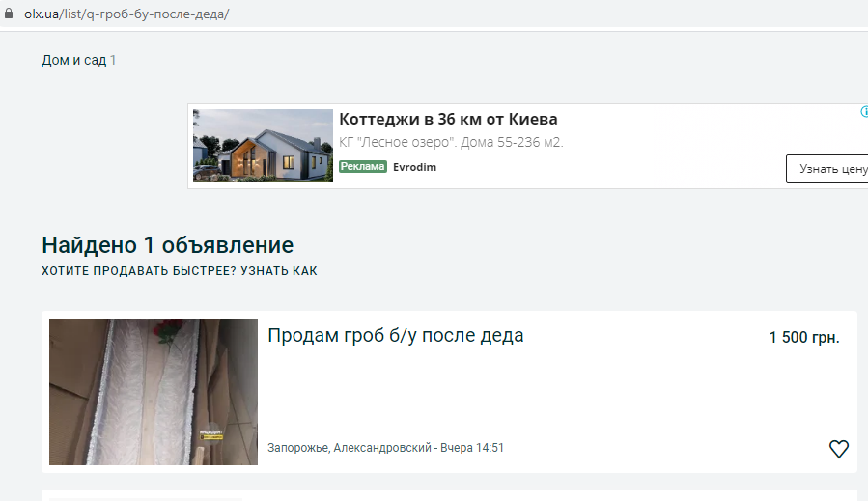The width and height of the screenshot is (868, 501).
Task: Click the Хотите продавать быстрее? Узнать как link
Action: [x=180, y=271]
